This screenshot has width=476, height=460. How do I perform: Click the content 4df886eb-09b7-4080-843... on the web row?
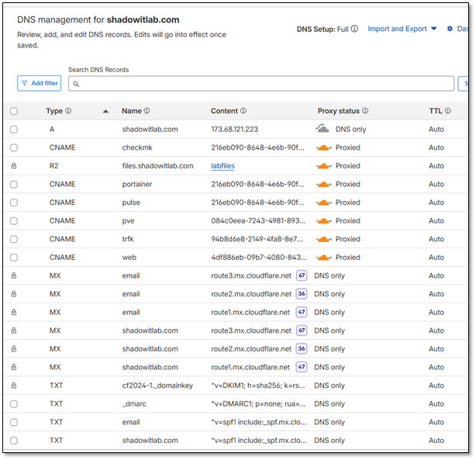coord(259,258)
